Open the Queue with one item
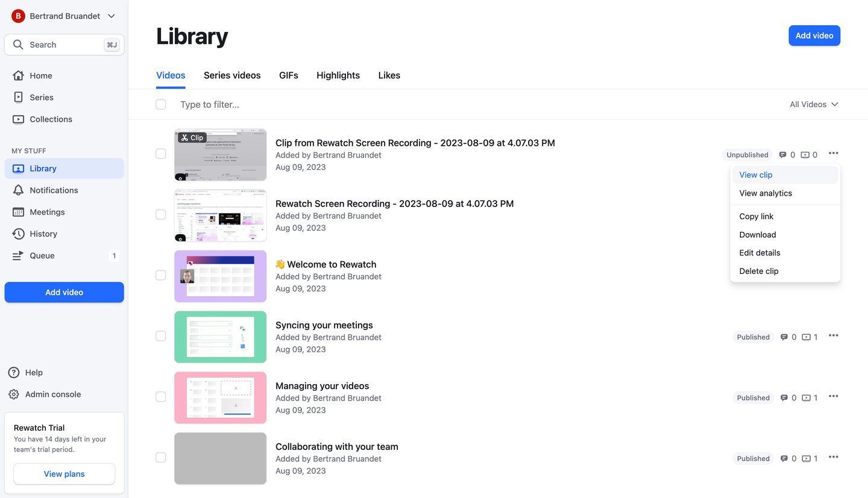Viewport: 868px width, 498px height. tap(42, 255)
